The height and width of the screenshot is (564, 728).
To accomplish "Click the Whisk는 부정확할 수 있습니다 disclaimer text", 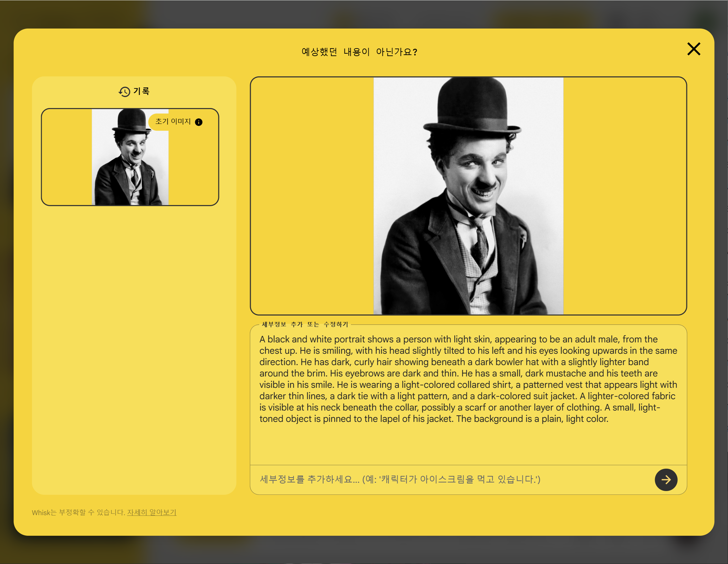I will click(x=78, y=512).
